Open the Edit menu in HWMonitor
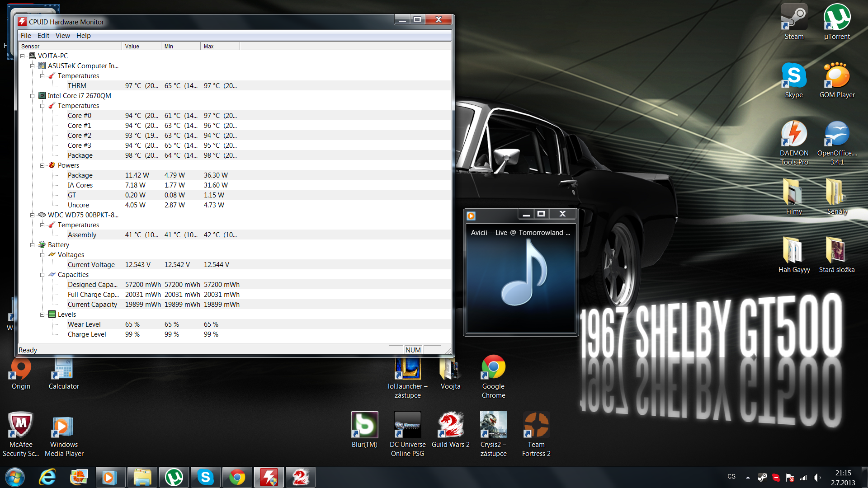 [x=43, y=35]
